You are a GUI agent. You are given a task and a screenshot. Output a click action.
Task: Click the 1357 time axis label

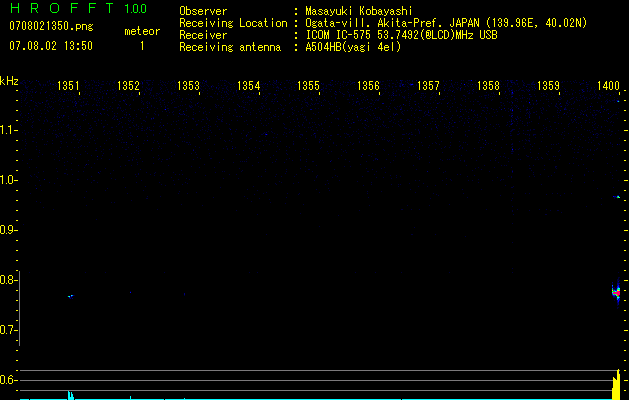(x=428, y=86)
